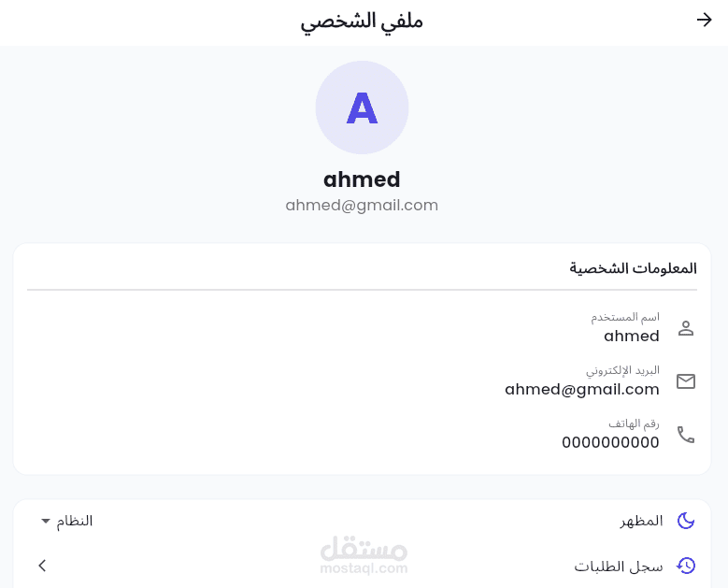The height and width of the screenshot is (588, 728).
Task: Click the order history clock icon
Action: point(686,566)
